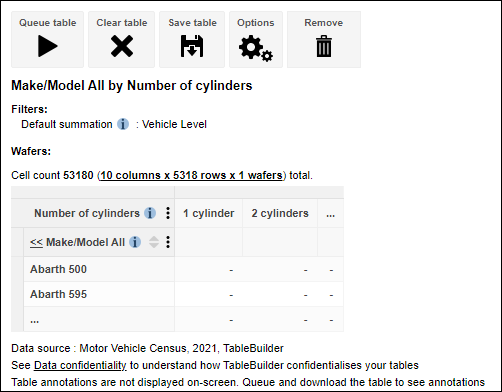This screenshot has height=392, width=502.
Task: Click the Abarth 500 row label
Action: click(58, 269)
